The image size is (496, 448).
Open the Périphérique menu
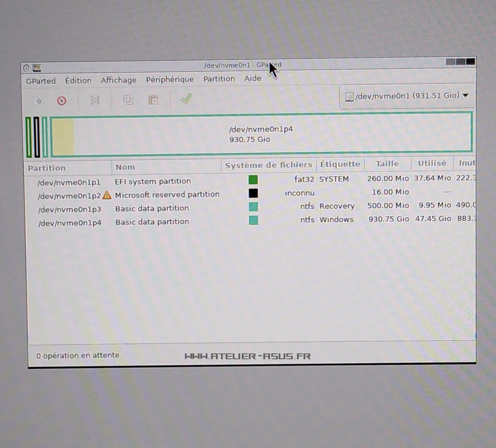click(x=170, y=80)
